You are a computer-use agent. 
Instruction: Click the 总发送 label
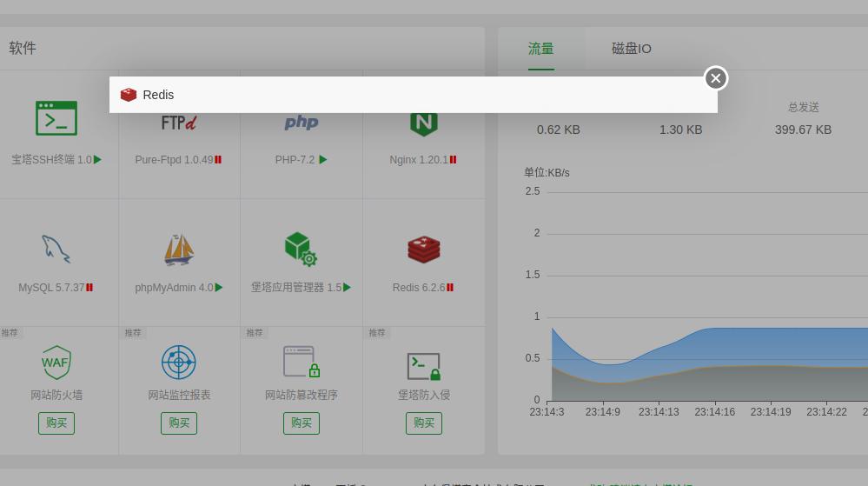click(803, 108)
